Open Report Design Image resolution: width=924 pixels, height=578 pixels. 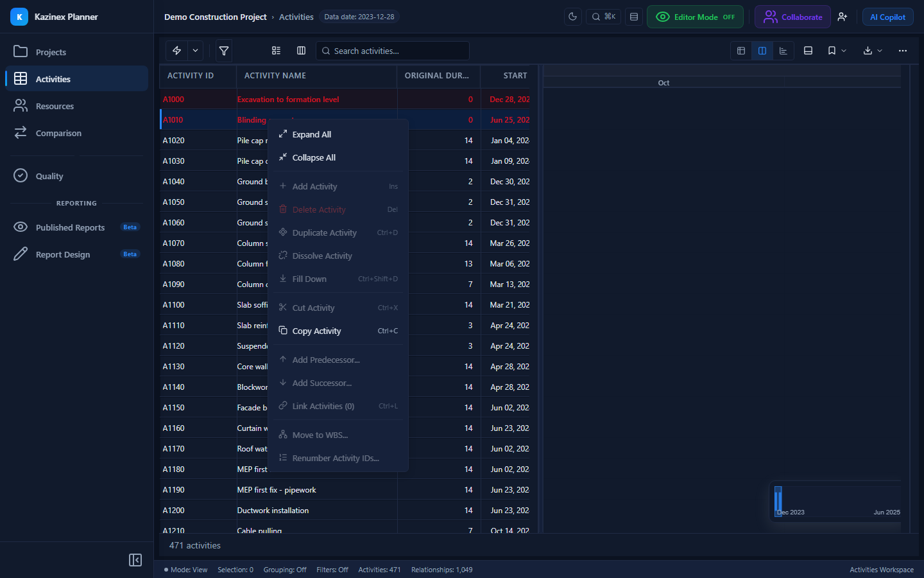[x=76, y=254]
